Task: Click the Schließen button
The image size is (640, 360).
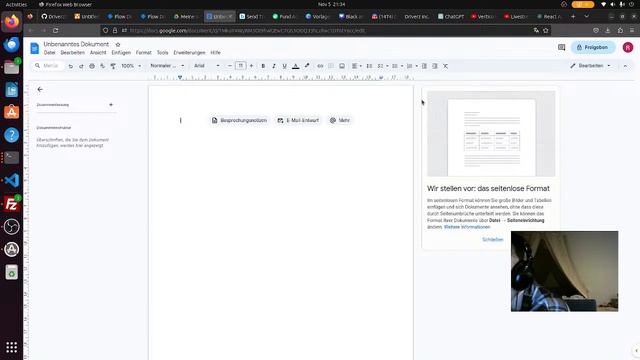Action: point(493,240)
